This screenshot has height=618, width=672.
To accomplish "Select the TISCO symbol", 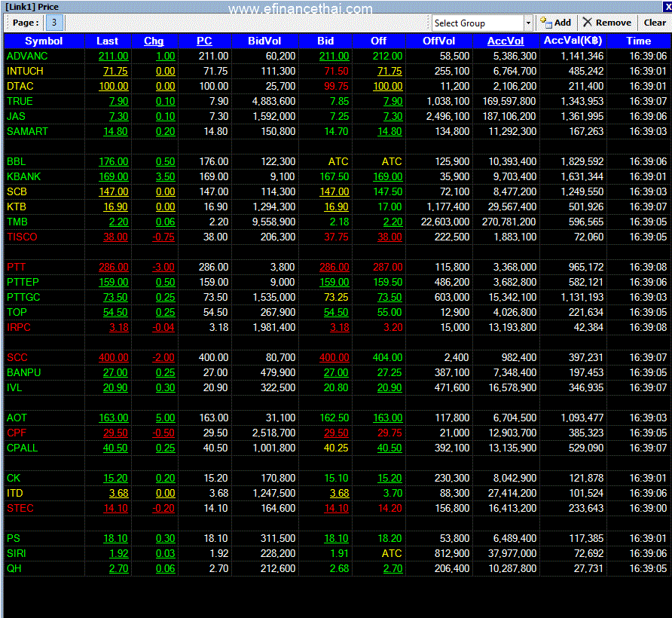I will (22, 237).
